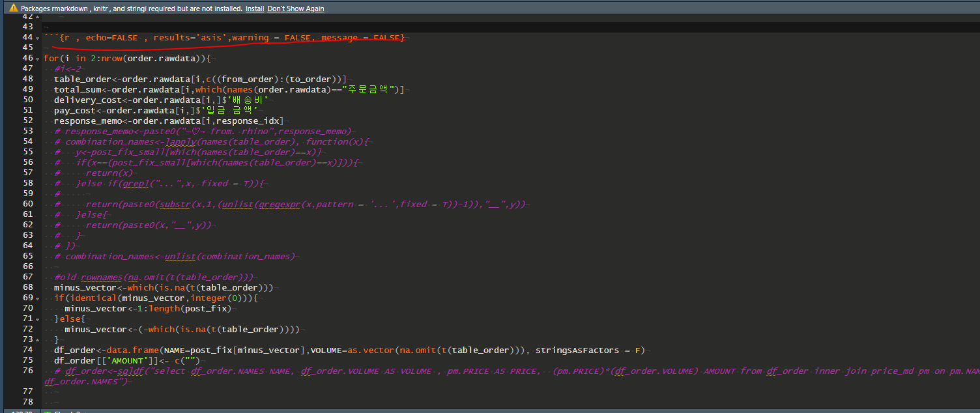The width and height of the screenshot is (980, 413).
Task: Collapse the for loop at line 46
Action: click(x=37, y=59)
